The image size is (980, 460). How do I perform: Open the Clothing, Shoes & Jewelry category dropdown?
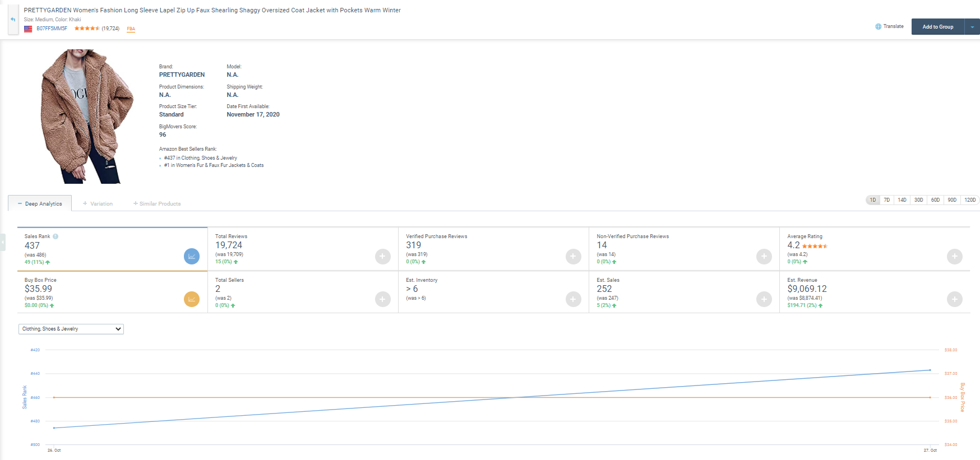pos(71,329)
